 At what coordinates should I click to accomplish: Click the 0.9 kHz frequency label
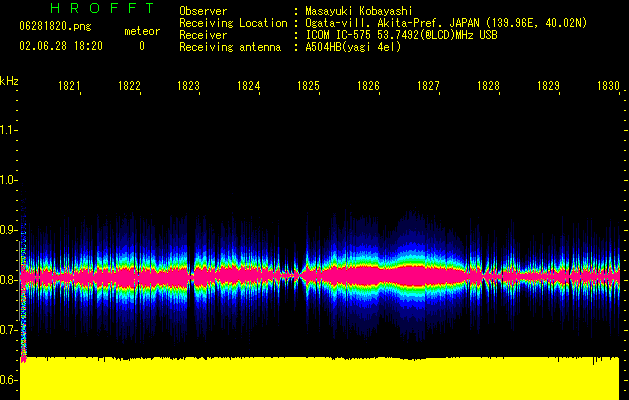click(8, 230)
